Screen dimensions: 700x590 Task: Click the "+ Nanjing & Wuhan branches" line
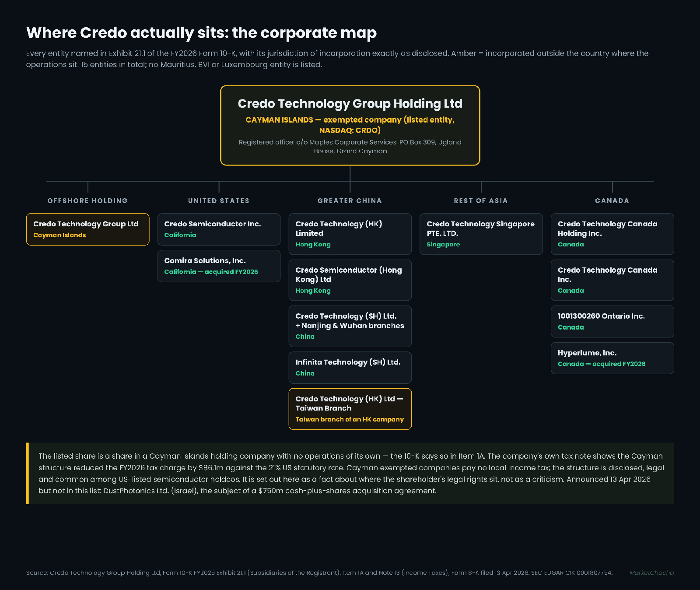click(350, 326)
